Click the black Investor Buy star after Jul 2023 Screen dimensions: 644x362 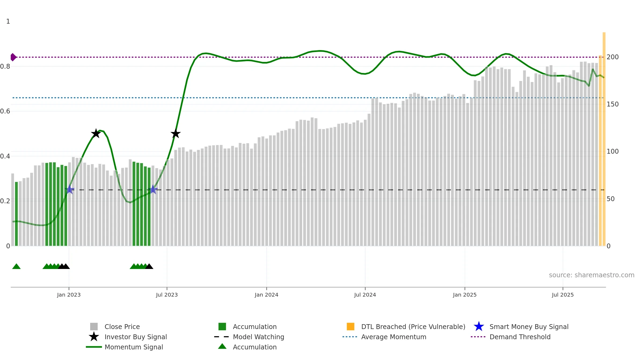(175, 134)
